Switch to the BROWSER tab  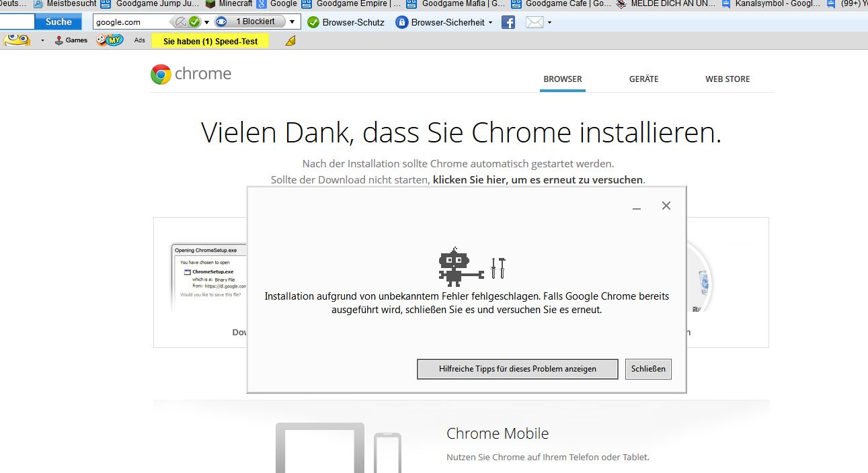(563, 79)
